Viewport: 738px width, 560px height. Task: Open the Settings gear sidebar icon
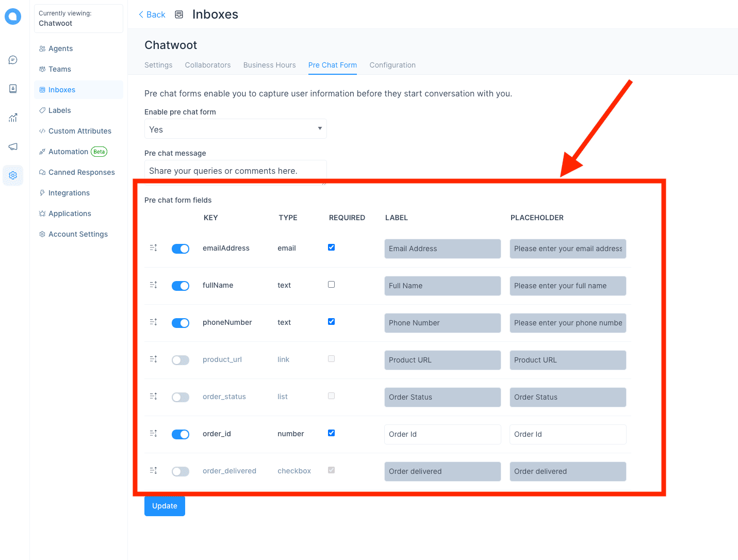pos(13,175)
